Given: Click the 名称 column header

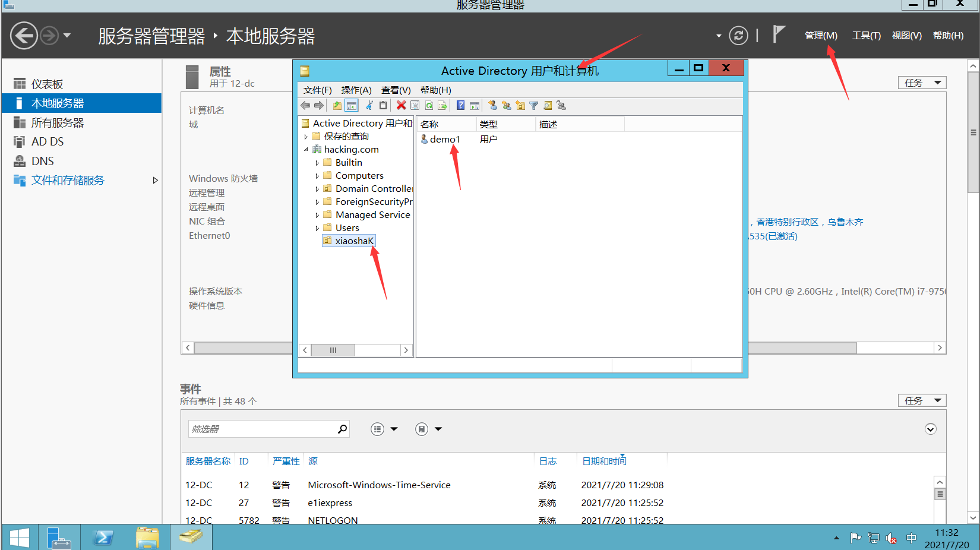Looking at the screenshot, I should tap(447, 124).
